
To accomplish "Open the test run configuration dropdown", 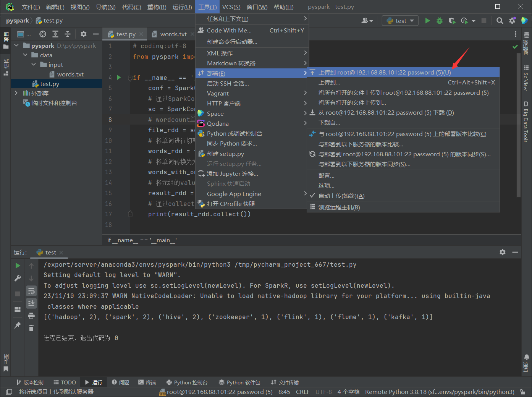I will 400,21.
